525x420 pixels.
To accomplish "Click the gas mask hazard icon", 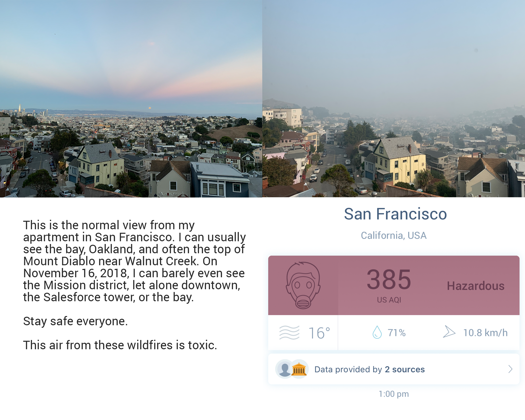I will pos(303,285).
